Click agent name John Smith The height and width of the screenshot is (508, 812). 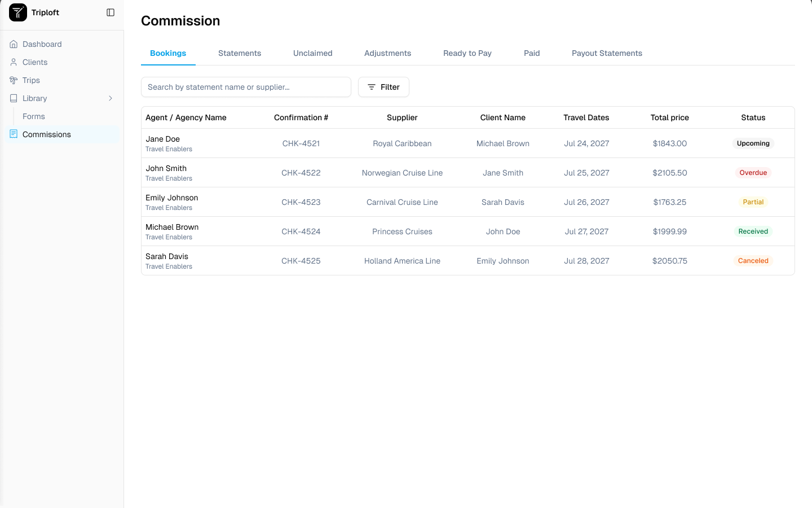tap(166, 168)
